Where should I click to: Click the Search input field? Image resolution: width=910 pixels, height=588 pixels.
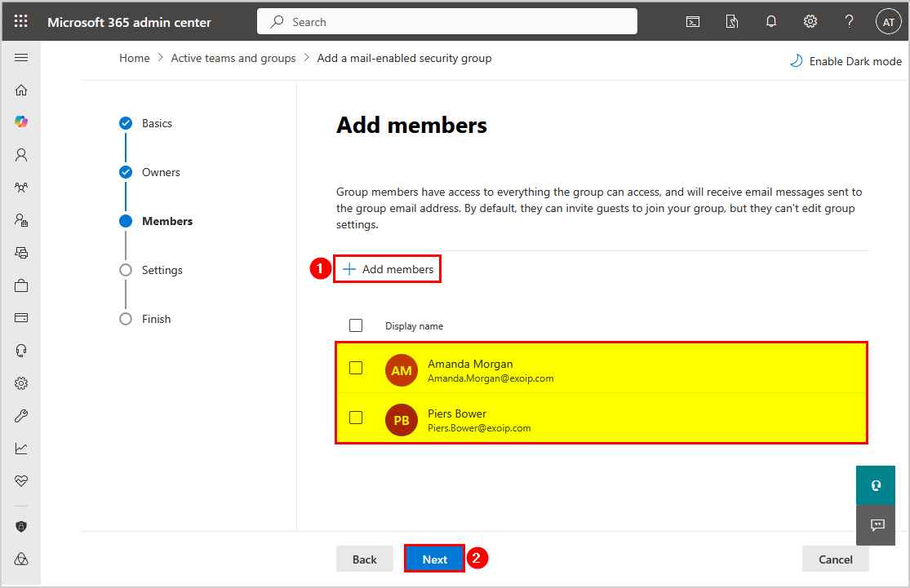pos(447,22)
